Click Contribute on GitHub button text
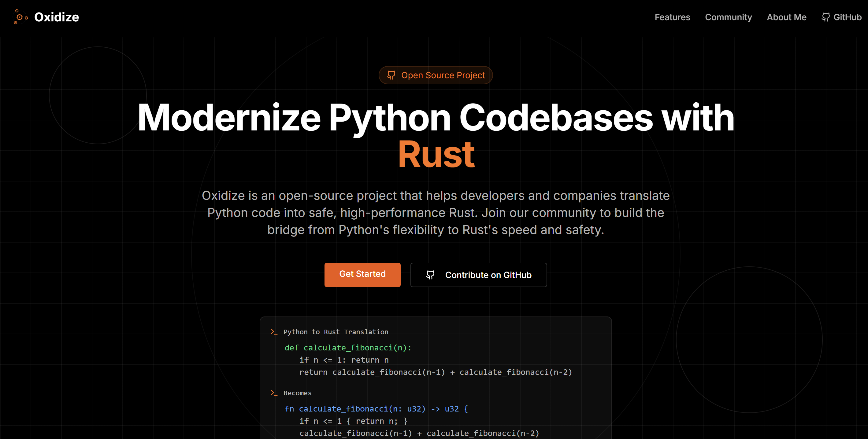 [x=488, y=275]
